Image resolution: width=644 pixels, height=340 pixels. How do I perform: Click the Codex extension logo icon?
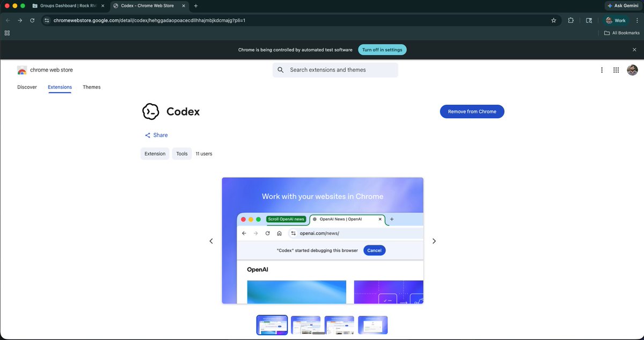tap(151, 111)
